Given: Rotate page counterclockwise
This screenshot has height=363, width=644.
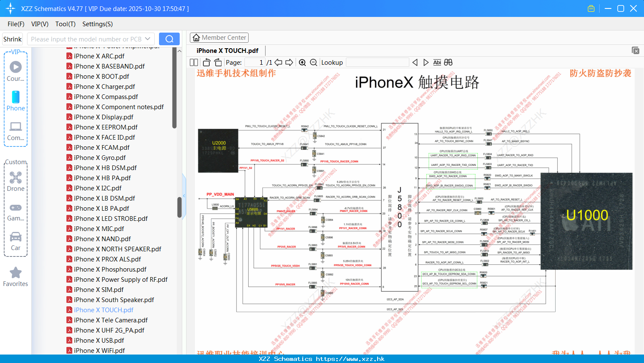Looking at the screenshot, I should [x=207, y=62].
